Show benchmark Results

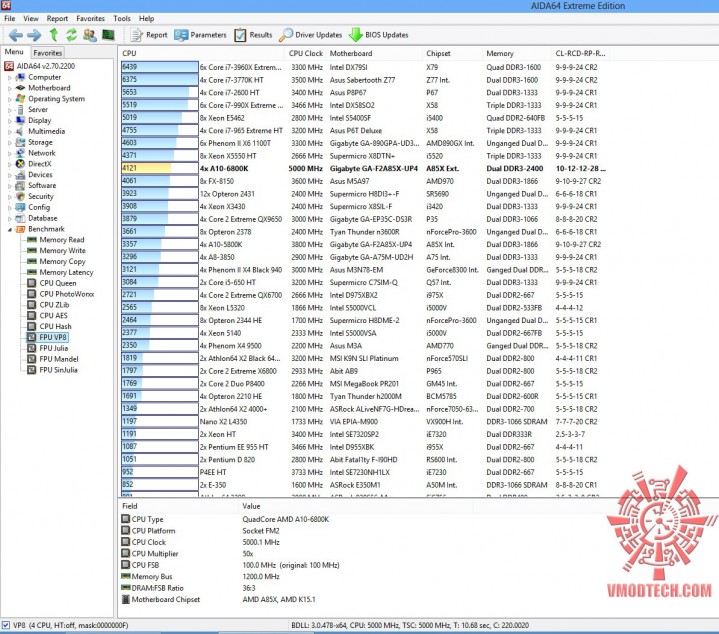coord(253,35)
